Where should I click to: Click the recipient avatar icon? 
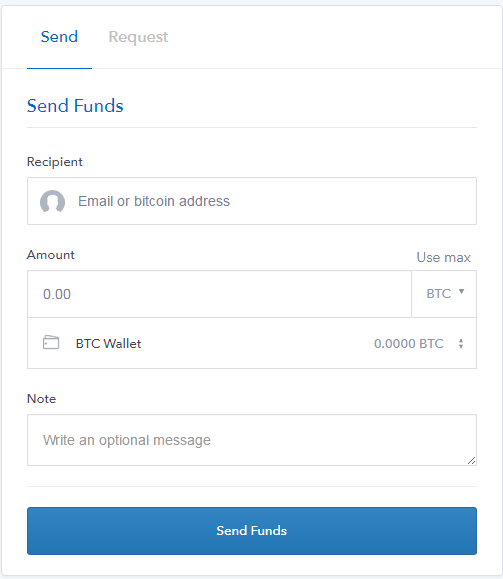coord(52,201)
